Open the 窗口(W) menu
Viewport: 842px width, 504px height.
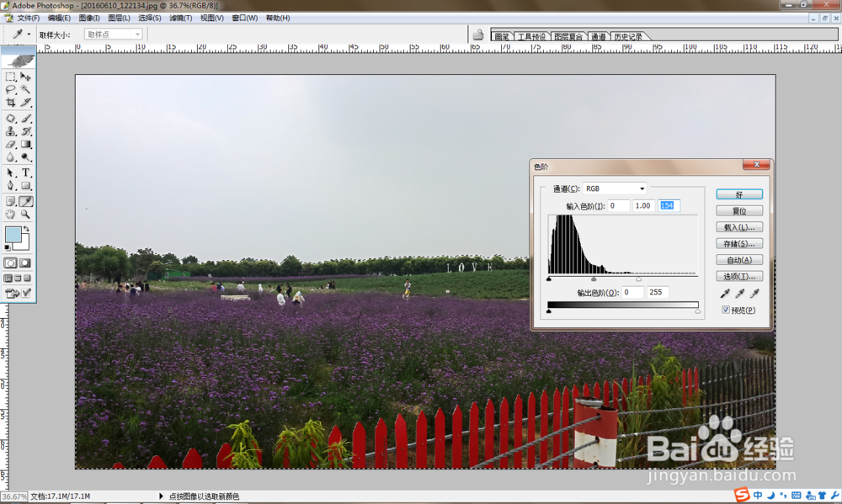tap(245, 19)
